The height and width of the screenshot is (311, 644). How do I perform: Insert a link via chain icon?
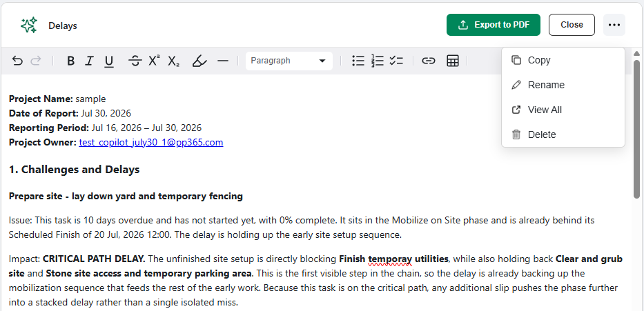[x=429, y=61]
